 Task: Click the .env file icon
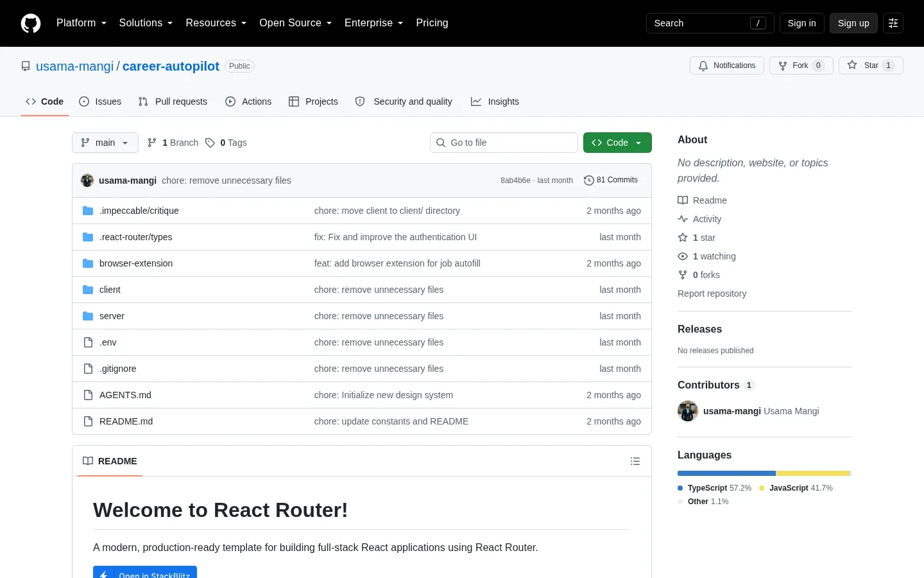88,342
